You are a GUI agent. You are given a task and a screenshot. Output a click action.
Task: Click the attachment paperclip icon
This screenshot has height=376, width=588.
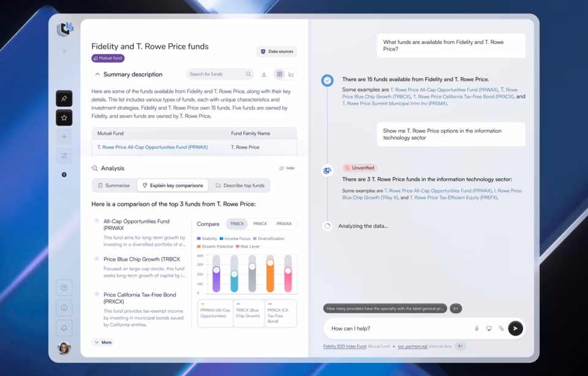click(501, 328)
